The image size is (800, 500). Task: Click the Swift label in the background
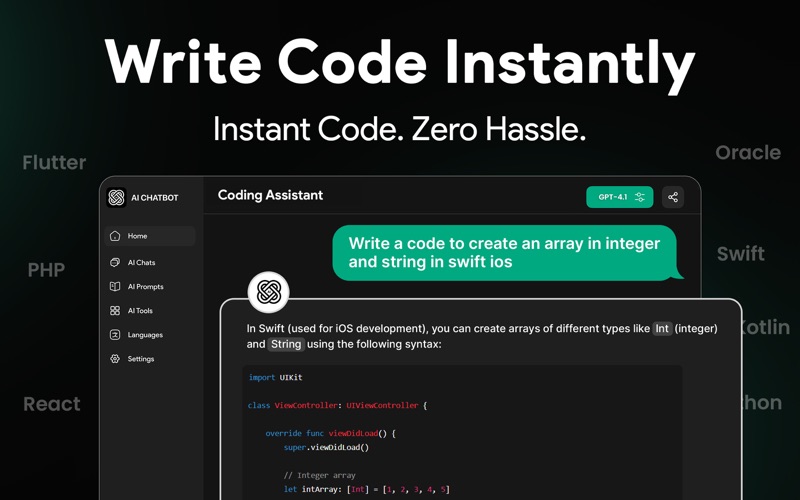(x=741, y=254)
